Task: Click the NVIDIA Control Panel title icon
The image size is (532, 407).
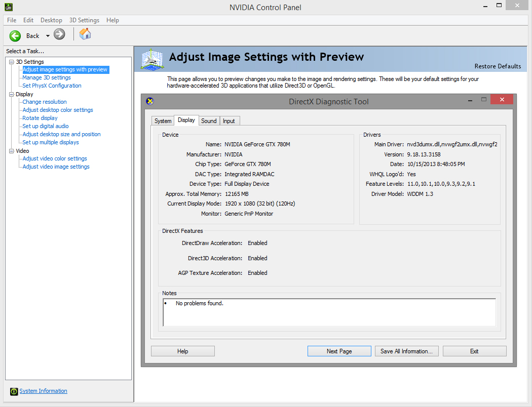Action: point(9,7)
